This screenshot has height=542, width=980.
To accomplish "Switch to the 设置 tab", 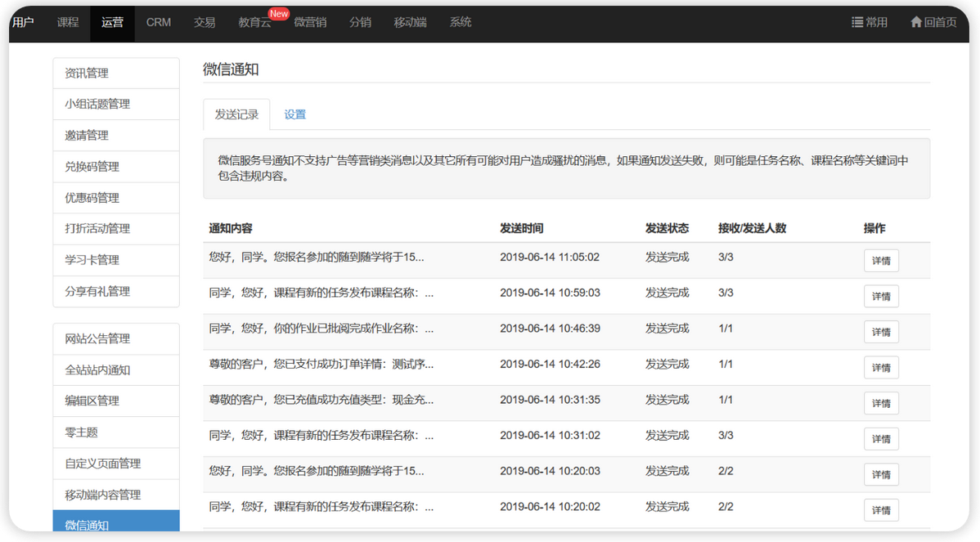I will pyautogui.click(x=294, y=114).
